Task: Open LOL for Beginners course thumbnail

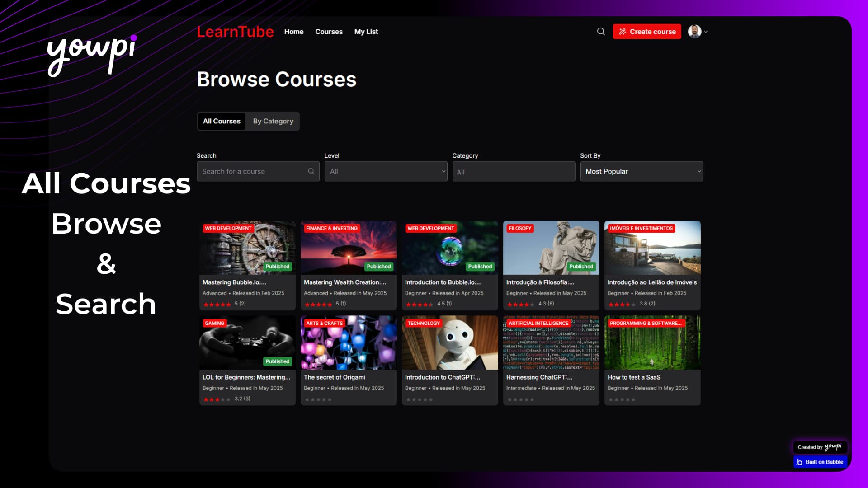Action: pos(247,343)
